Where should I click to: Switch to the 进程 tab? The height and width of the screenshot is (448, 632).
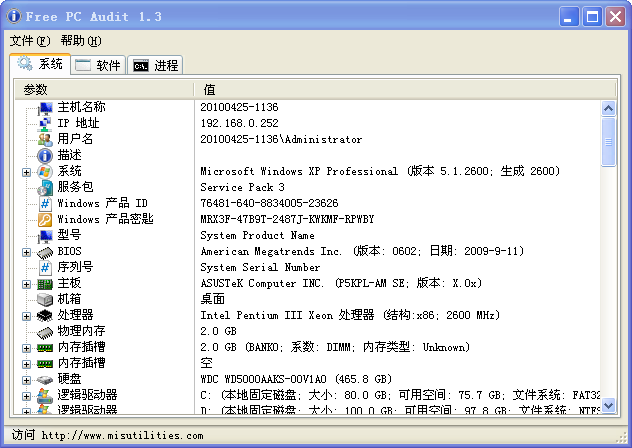point(156,65)
